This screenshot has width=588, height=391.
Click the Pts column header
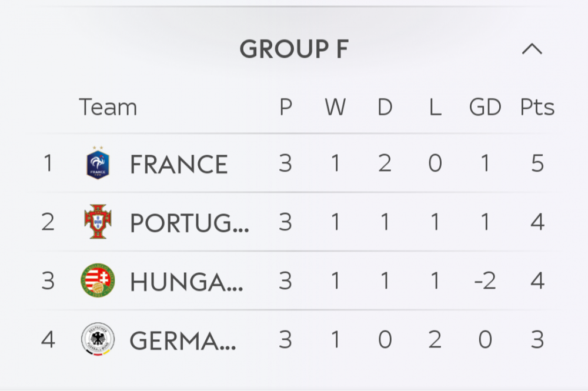point(537,108)
